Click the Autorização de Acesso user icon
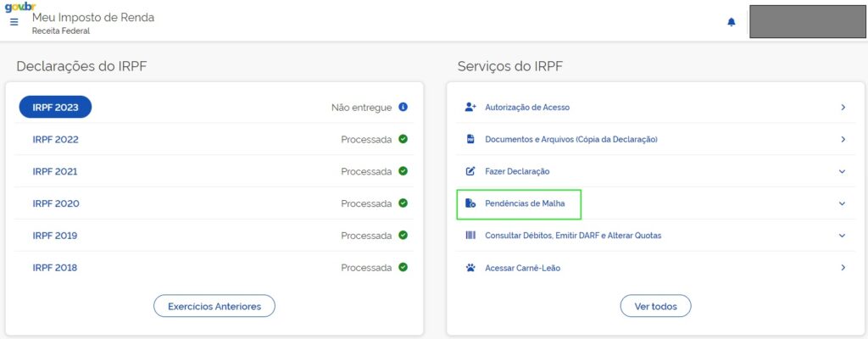This screenshot has height=339, width=868. 470,107
